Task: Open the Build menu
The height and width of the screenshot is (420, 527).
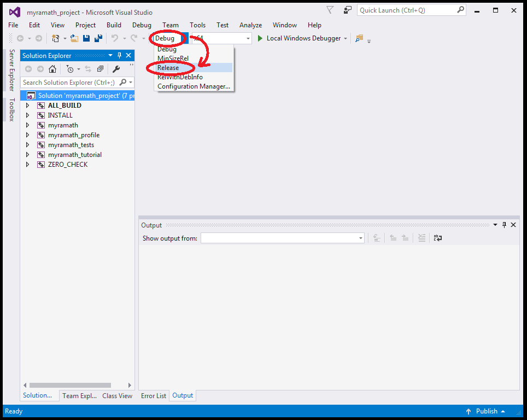Action: pyautogui.click(x=114, y=25)
